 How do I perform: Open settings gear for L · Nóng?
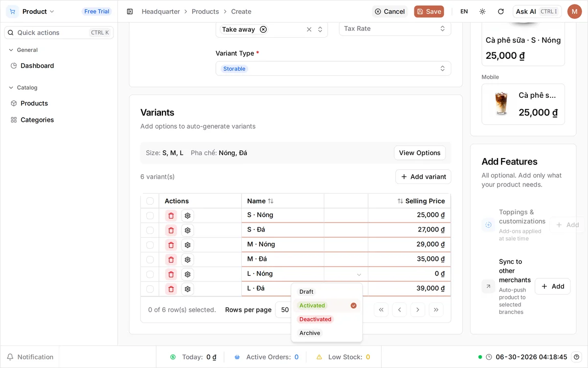point(187,274)
